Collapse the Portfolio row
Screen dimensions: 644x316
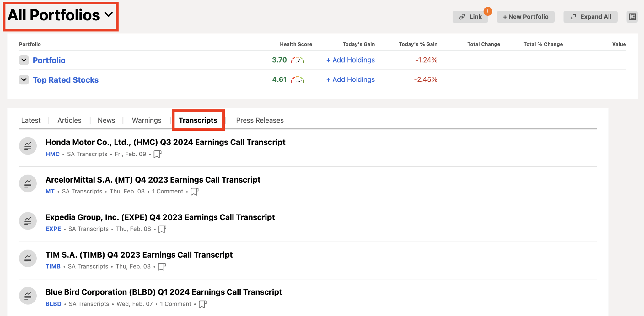pyautogui.click(x=24, y=60)
